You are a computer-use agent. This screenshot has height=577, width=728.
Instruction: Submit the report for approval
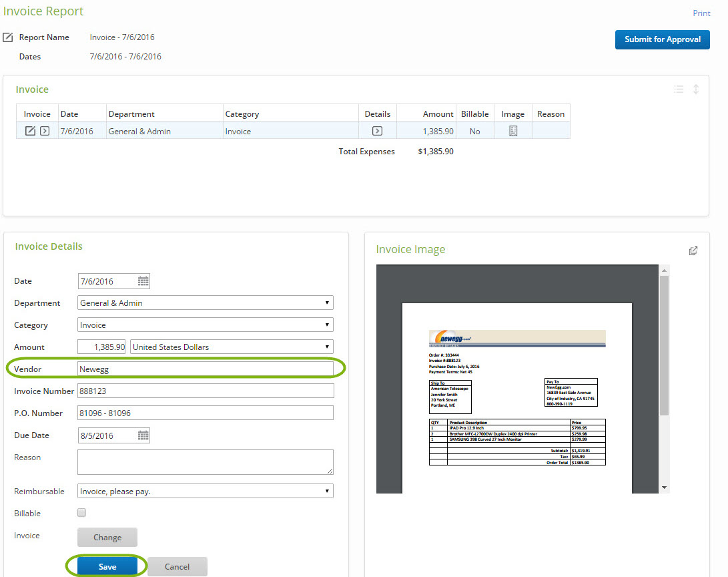coord(663,39)
